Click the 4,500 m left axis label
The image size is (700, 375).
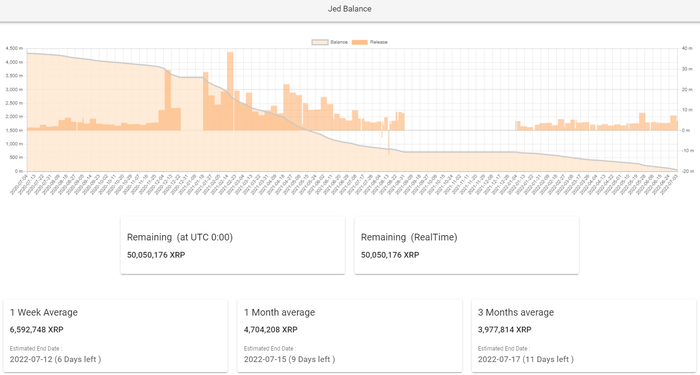click(14, 49)
